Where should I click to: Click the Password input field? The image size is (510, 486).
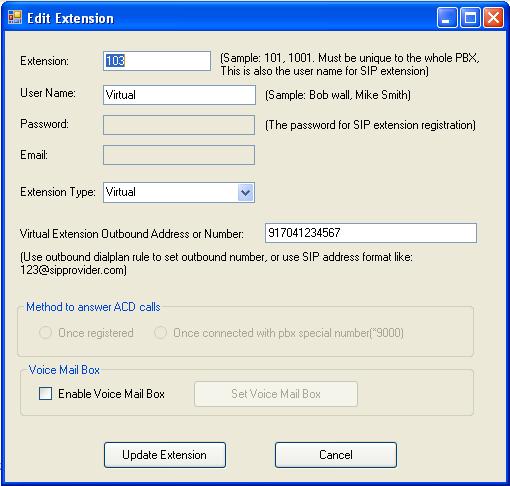179,125
